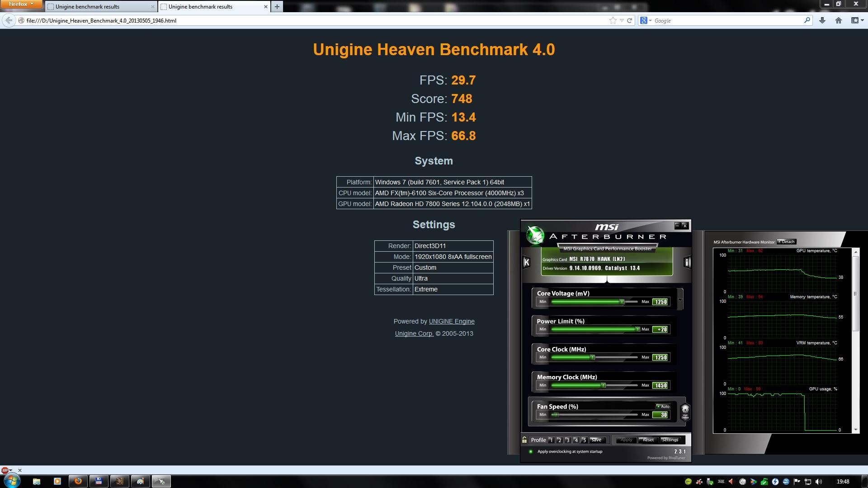Image resolution: width=868 pixels, height=488 pixels.
Task: Open Windows Explorer from the taskbar
Action: coord(37,481)
